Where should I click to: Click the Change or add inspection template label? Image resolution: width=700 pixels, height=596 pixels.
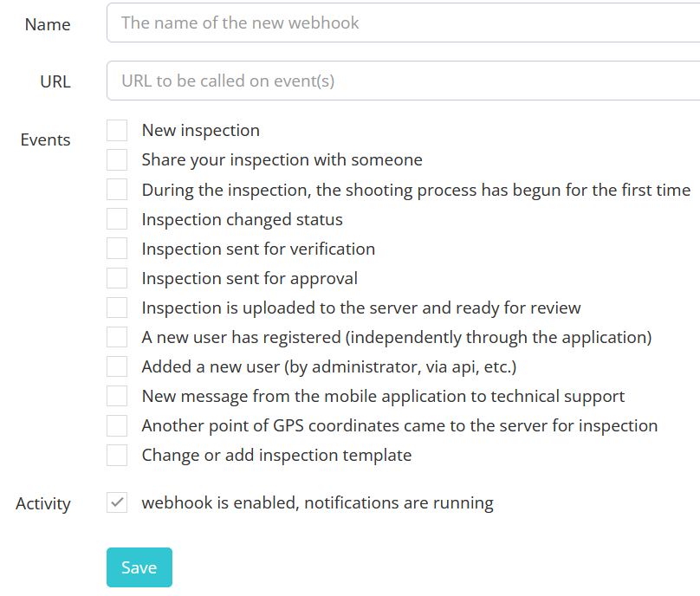point(276,456)
